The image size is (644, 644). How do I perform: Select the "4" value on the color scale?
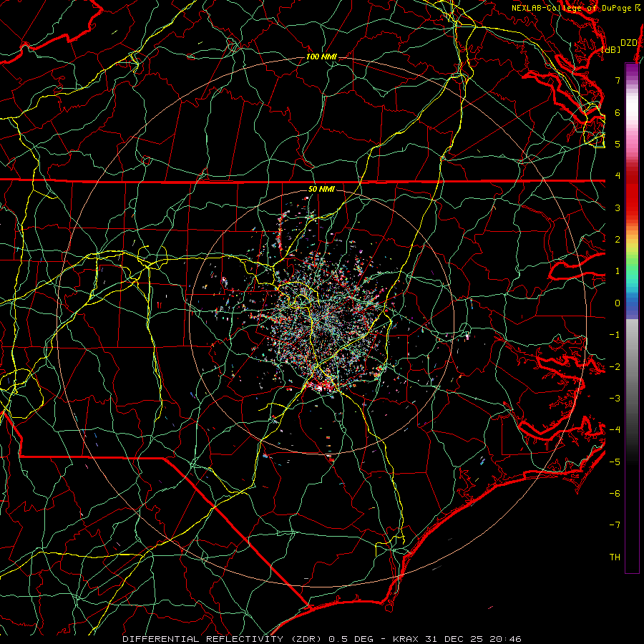(618, 176)
